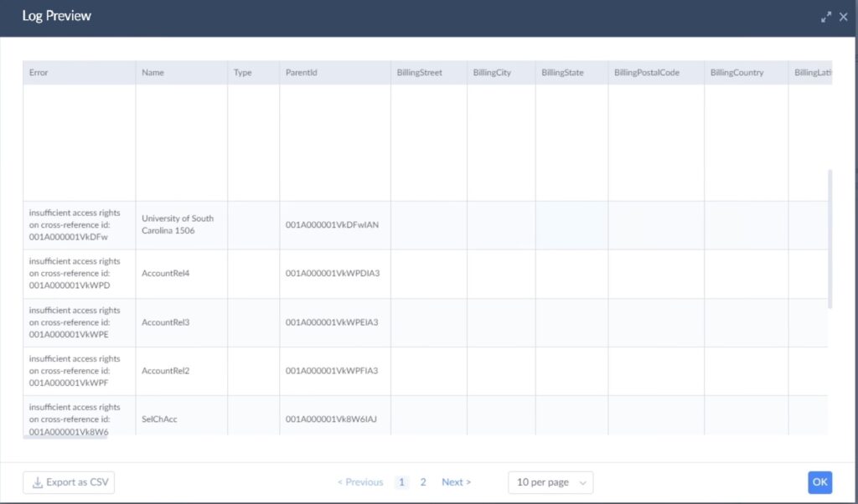Click ParentId 001A000001VkWPDIA3
858x504 pixels.
pos(332,273)
